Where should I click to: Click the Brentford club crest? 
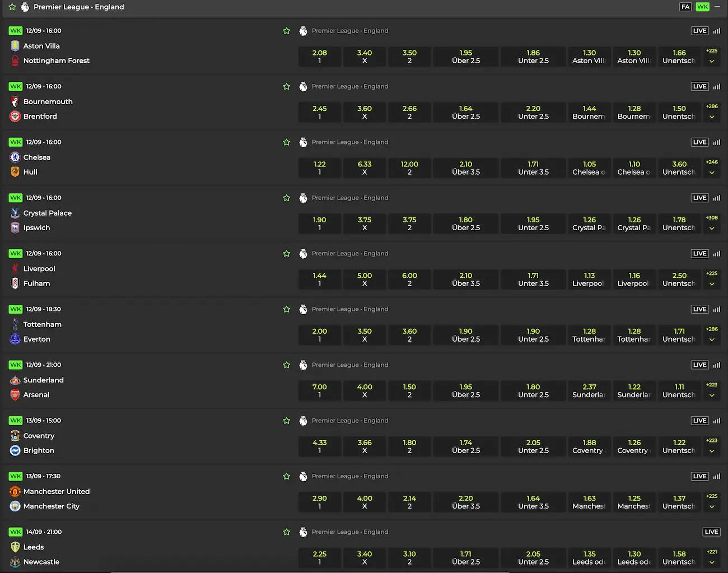pos(15,117)
